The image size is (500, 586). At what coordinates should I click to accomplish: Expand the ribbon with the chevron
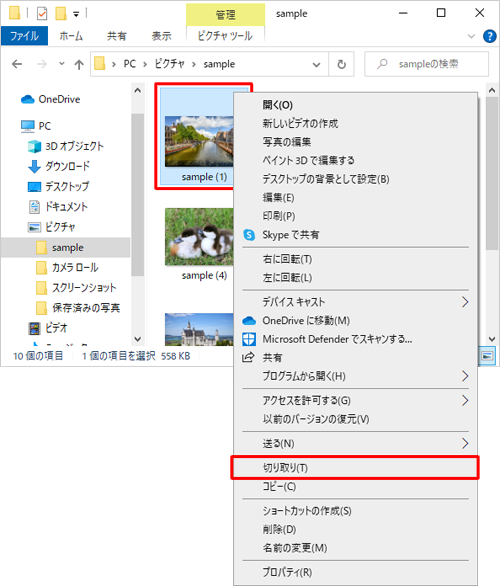(472, 36)
